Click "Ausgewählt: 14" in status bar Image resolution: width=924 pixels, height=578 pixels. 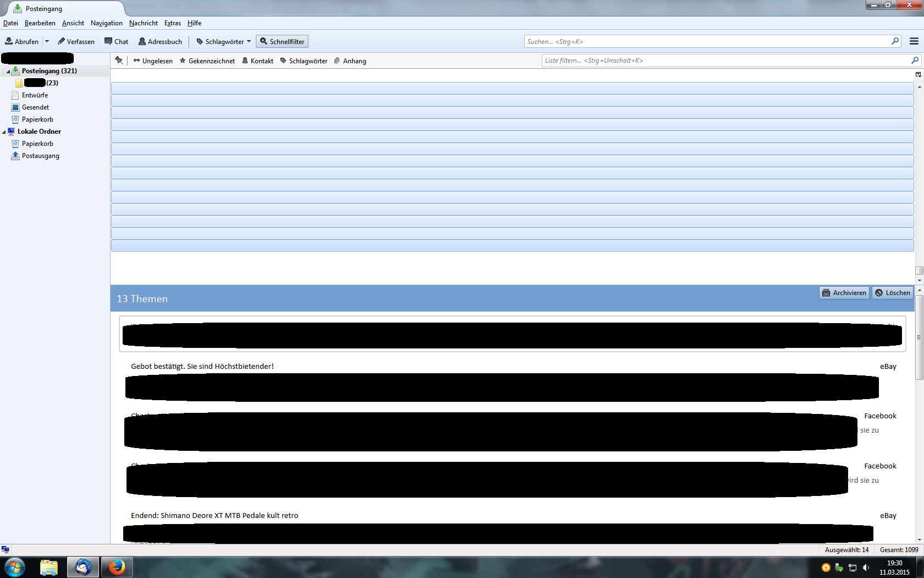(x=847, y=550)
